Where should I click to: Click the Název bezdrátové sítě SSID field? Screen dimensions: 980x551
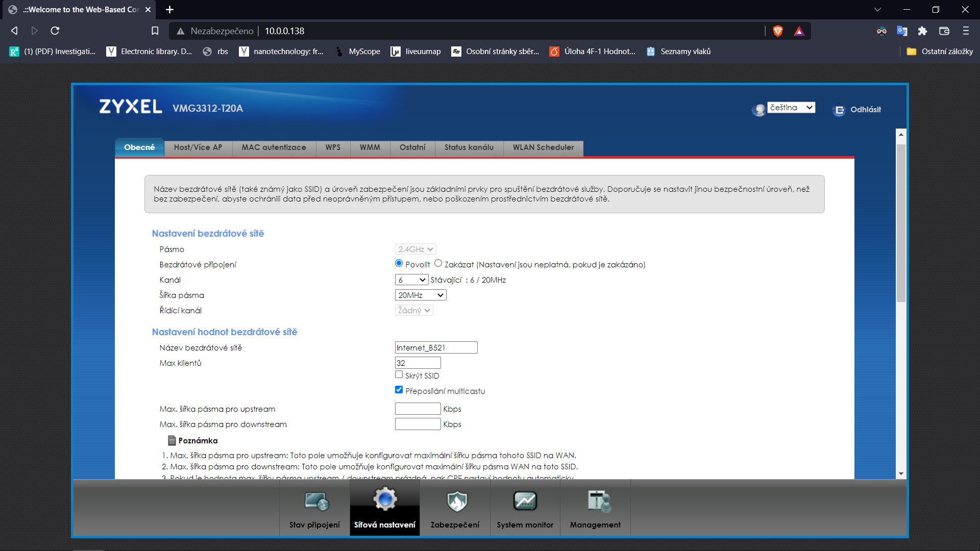(x=436, y=348)
